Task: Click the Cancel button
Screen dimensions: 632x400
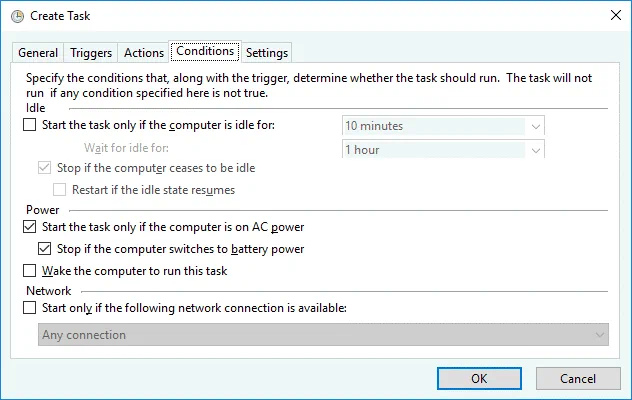Action: (578, 379)
